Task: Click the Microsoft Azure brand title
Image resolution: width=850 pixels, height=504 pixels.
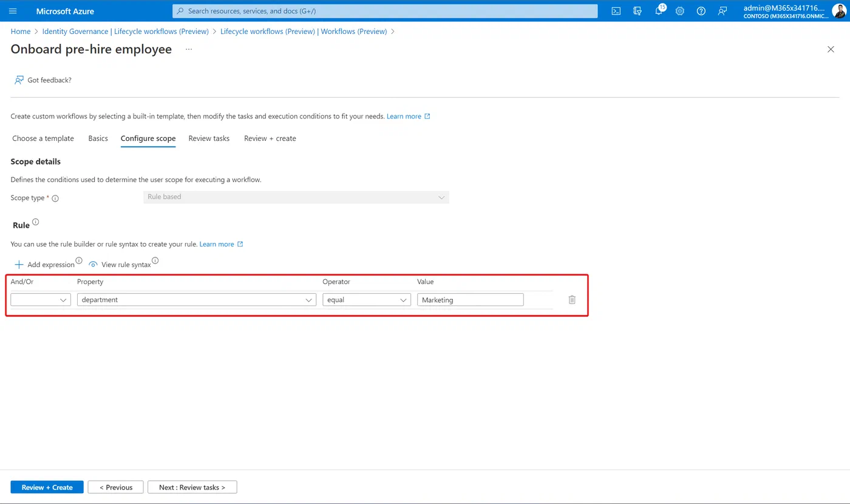Action: coord(65,11)
